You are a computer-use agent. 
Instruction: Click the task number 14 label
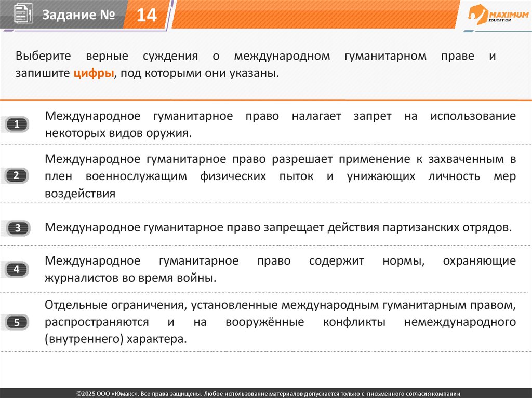point(147,15)
